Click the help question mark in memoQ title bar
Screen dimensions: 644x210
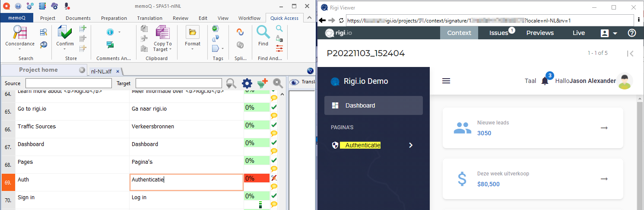click(18, 6)
